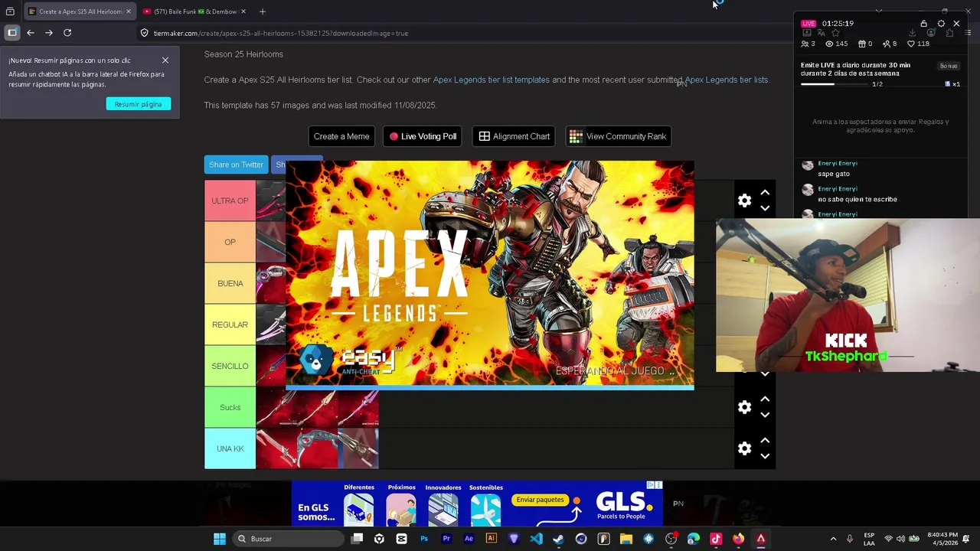Open Premiere Pro from the taskbar
Image resolution: width=980 pixels, height=551 pixels.
(446, 539)
